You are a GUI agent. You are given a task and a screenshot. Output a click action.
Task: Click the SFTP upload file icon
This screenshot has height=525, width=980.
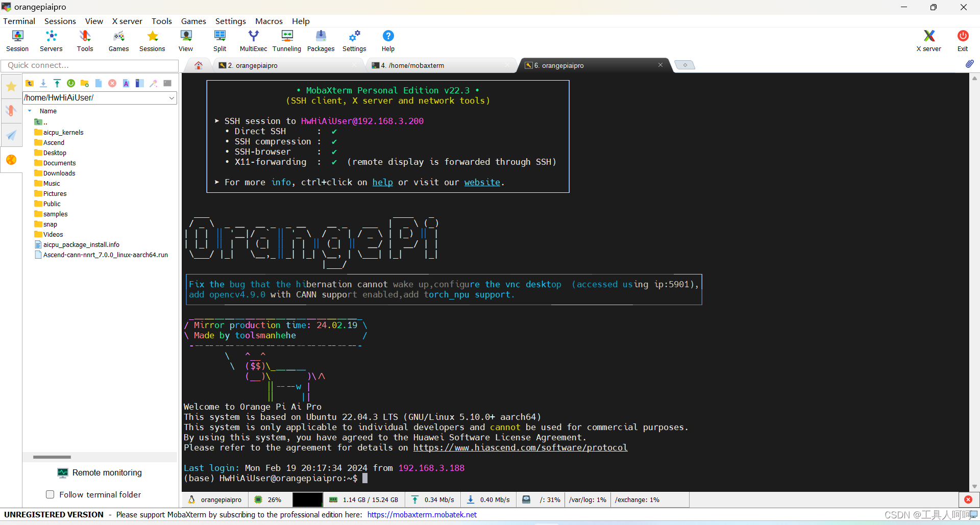tap(57, 83)
